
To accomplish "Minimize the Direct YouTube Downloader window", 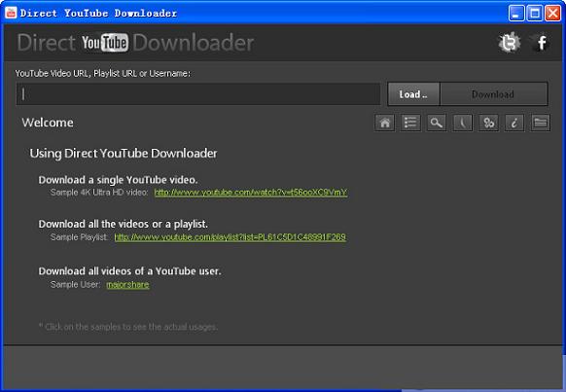I will (516, 14).
